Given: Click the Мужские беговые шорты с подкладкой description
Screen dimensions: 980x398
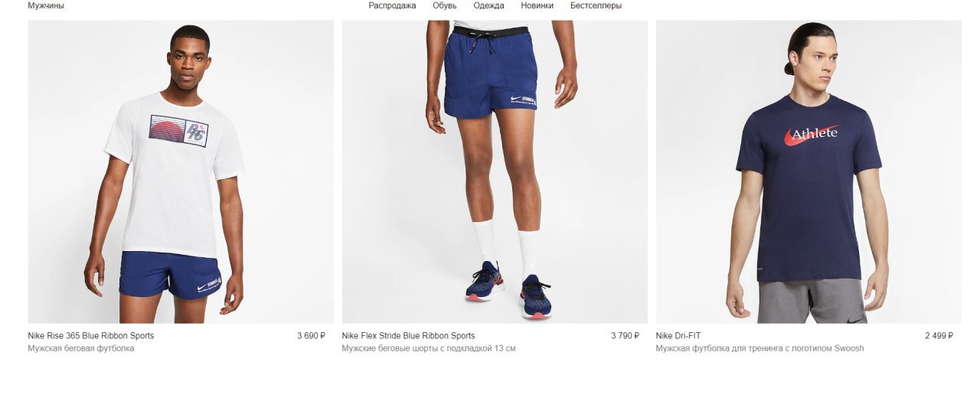Looking at the screenshot, I should [429, 348].
